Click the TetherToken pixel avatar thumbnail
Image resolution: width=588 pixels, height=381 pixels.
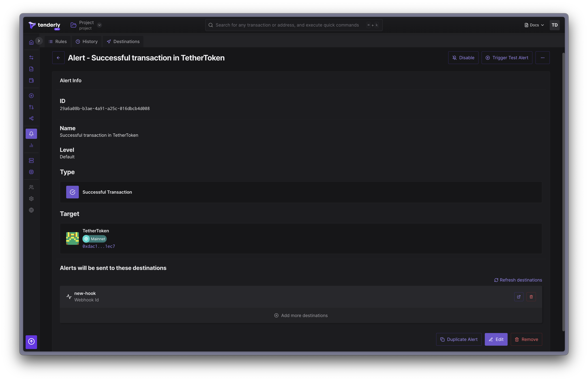pos(72,238)
